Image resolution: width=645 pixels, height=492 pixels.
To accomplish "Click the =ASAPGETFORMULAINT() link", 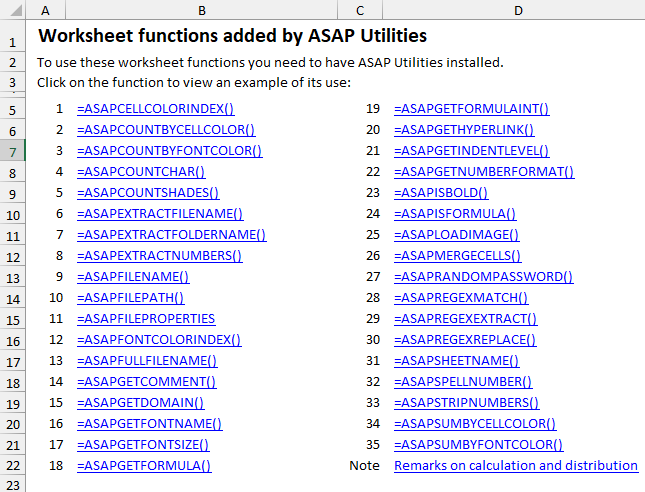I will tap(472, 109).
